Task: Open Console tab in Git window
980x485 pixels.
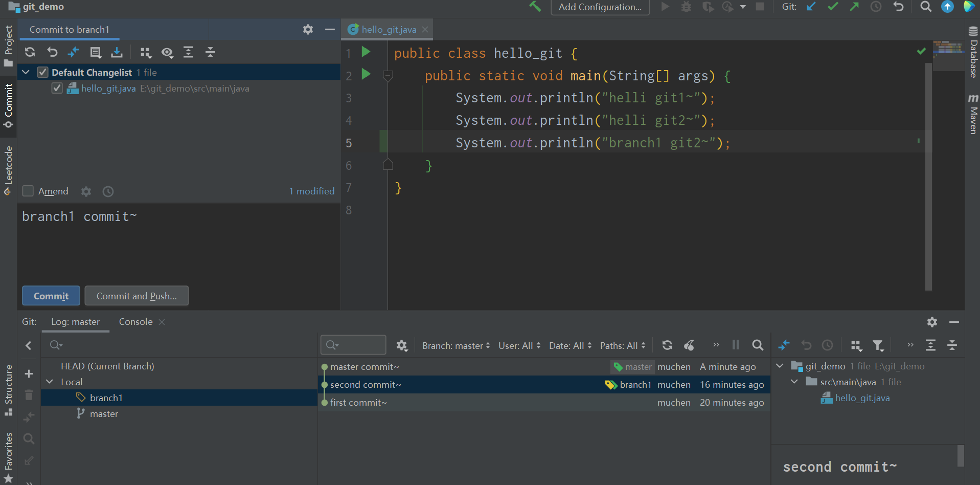Action: point(136,322)
